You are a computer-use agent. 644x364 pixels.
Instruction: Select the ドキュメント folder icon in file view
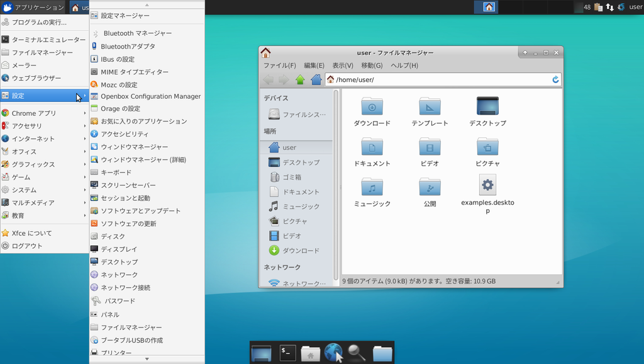click(x=372, y=147)
